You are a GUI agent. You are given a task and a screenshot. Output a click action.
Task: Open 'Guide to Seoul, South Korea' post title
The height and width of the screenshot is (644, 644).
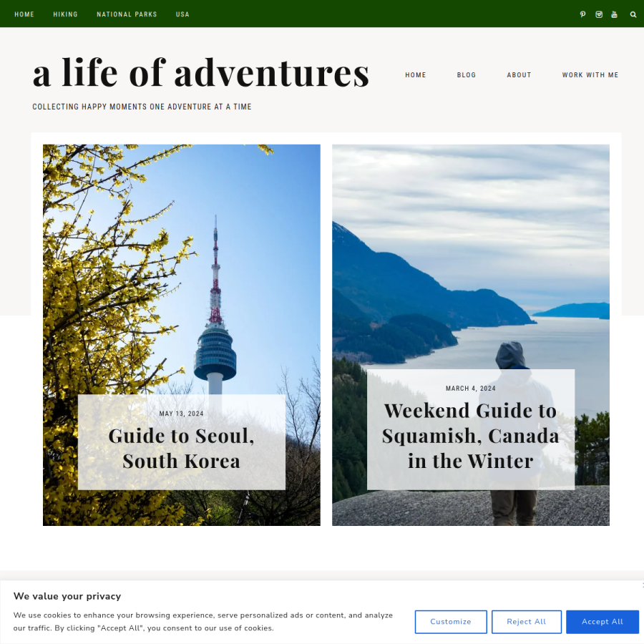pos(182,448)
